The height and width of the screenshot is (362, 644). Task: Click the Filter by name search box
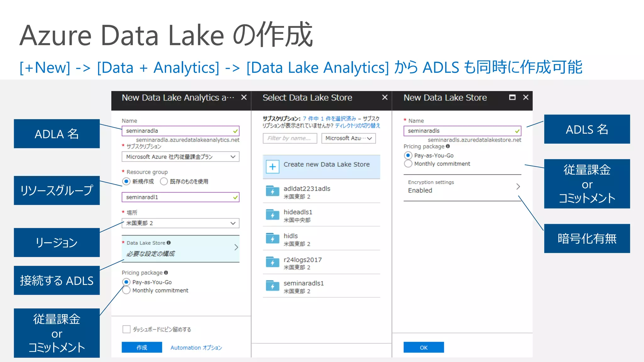tap(290, 138)
